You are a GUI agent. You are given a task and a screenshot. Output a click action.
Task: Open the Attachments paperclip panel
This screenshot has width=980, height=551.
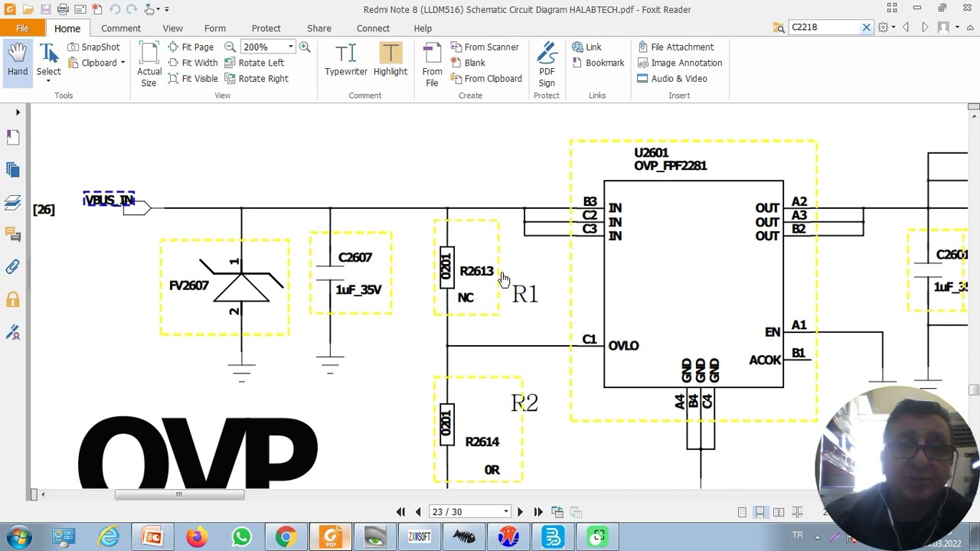click(12, 266)
